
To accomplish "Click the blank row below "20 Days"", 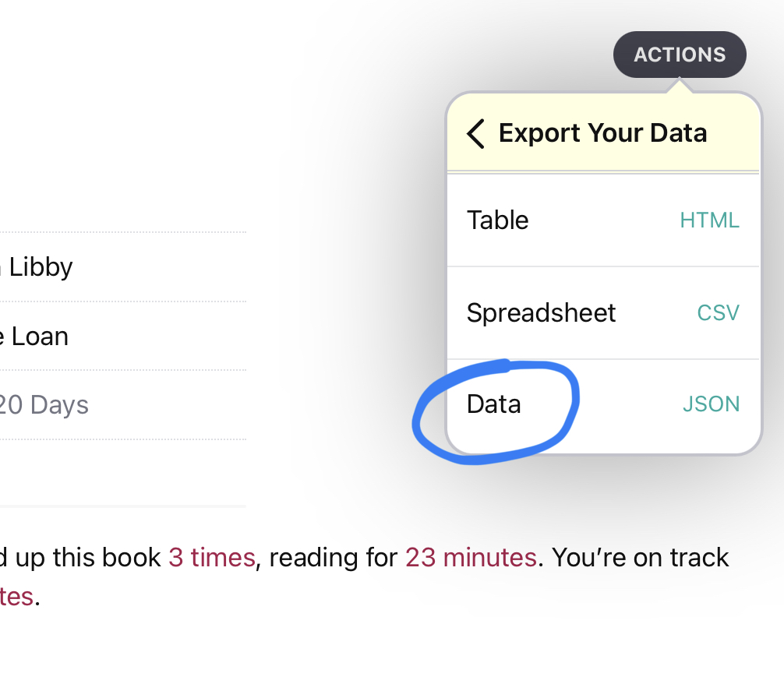I will point(117,472).
